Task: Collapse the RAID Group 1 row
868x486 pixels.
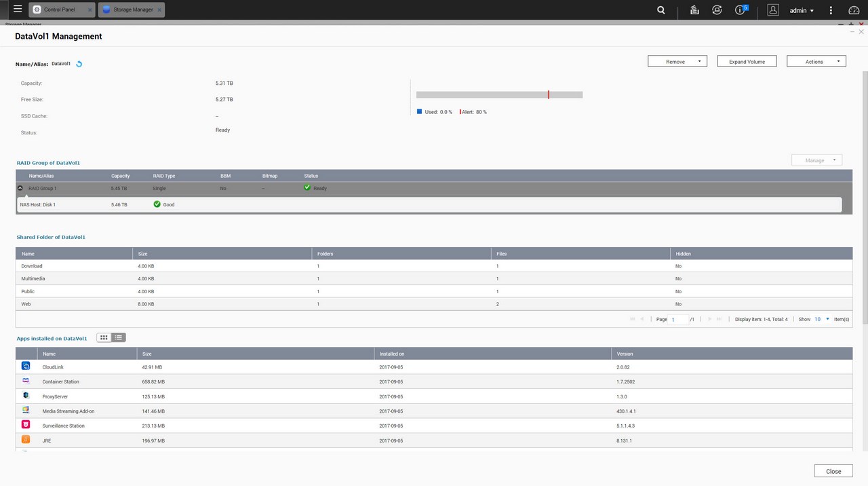Action: point(20,188)
